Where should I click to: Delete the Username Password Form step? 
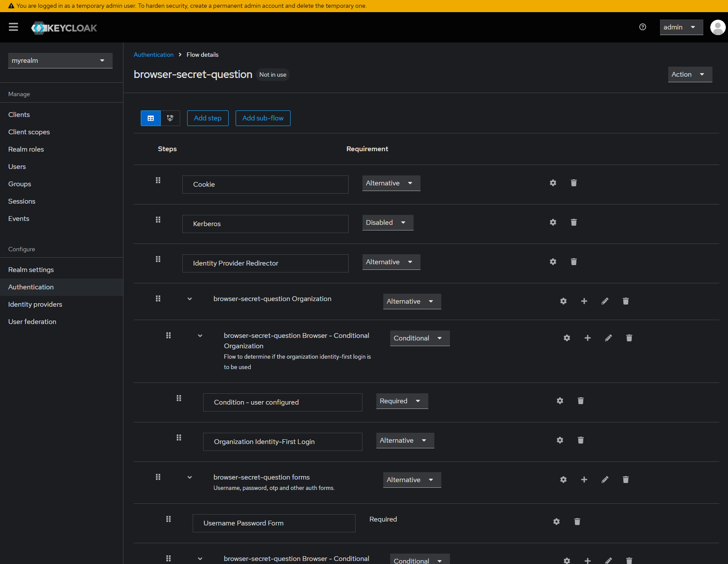click(577, 522)
